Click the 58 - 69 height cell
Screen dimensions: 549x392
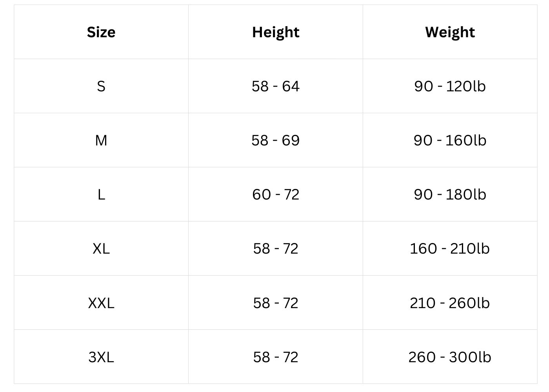[276, 140]
